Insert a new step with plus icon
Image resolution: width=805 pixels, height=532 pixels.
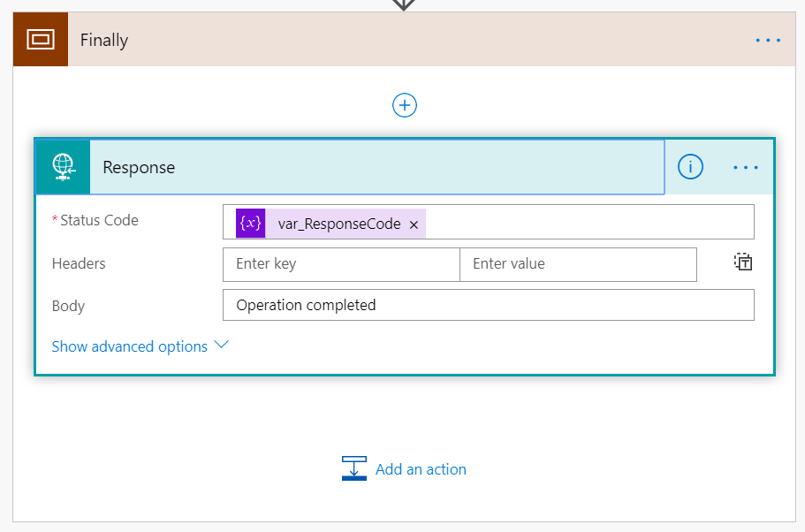coord(405,105)
